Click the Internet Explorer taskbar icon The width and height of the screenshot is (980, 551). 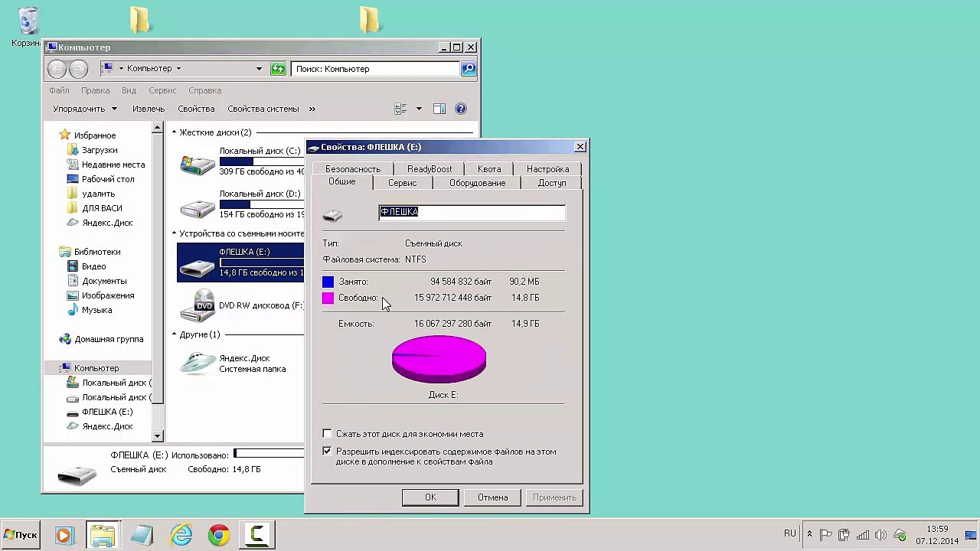pyautogui.click(x=181, y=535)
